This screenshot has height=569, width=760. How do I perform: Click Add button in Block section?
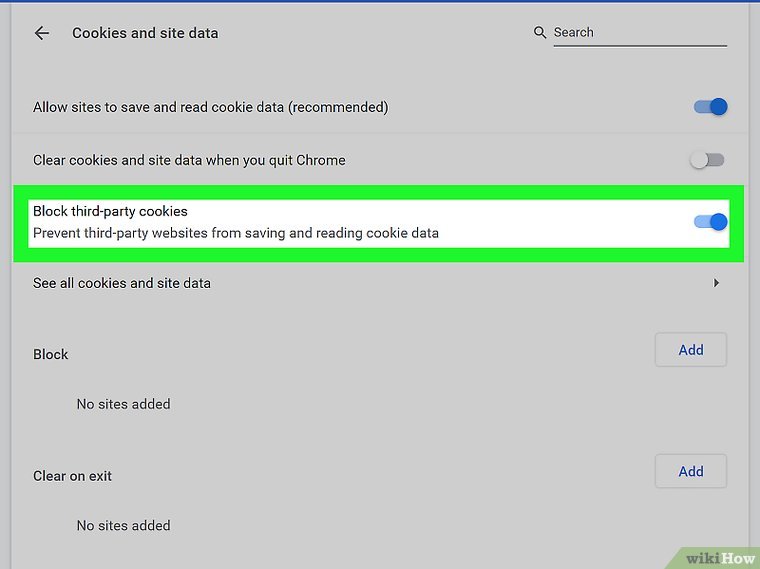coord(690,350)
